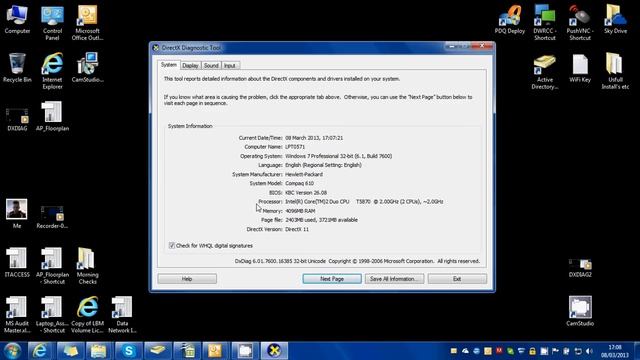Open Internet Explorer from the taskbar
Screen dimensions: 640x360
click(40, 351)
